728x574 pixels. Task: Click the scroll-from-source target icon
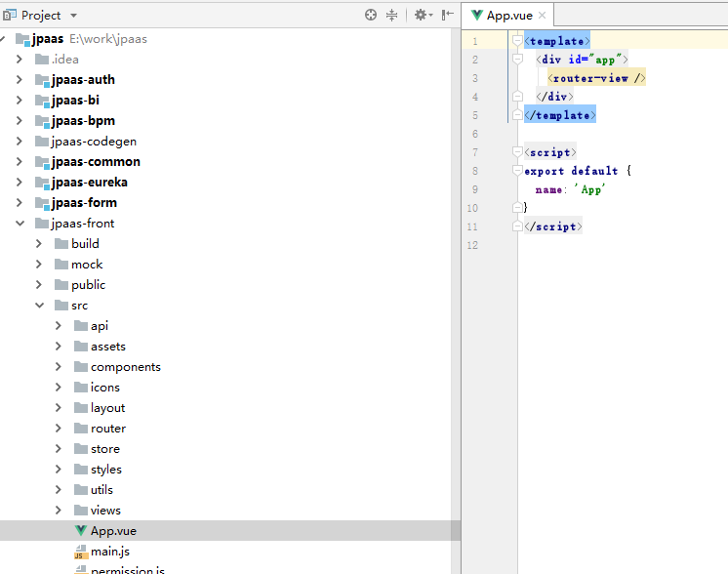371,15
